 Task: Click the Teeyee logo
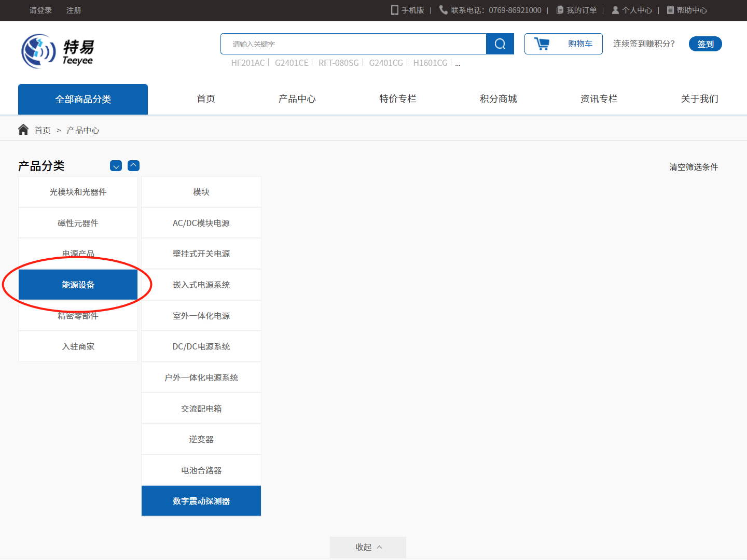58,51
